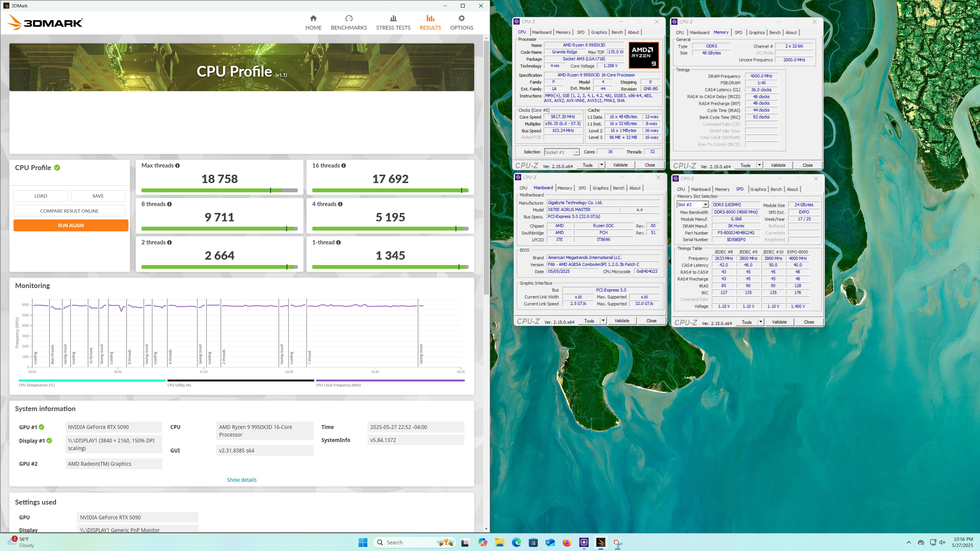980x551 pixels.
Task: Click Close in the CPU-Z Memory window
Action: tap(807, 165)
